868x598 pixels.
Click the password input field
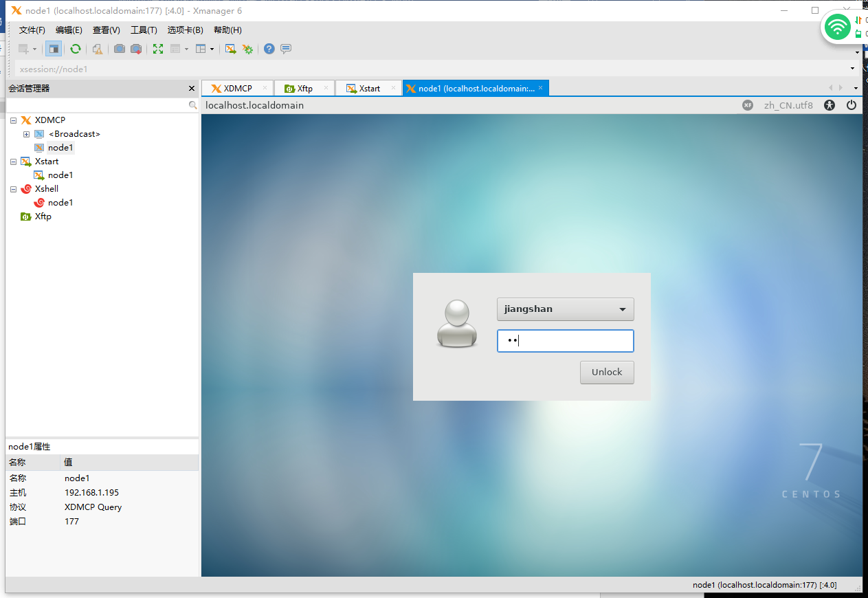[x=566, y=341]
